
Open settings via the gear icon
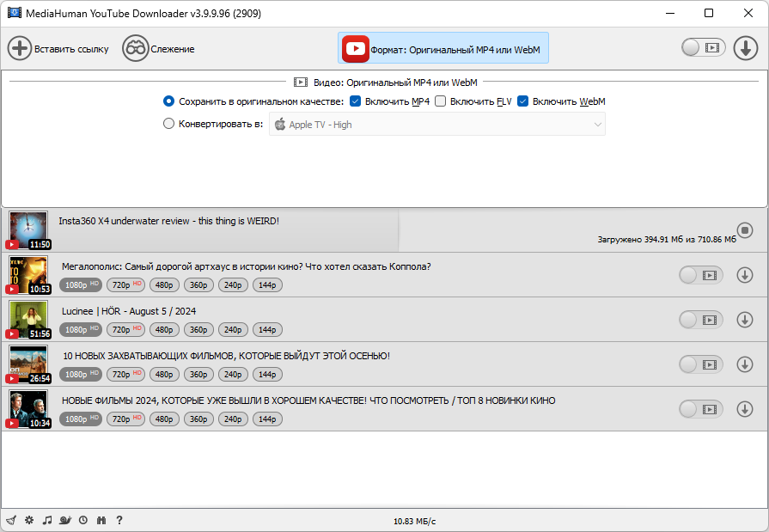point(29,520)
